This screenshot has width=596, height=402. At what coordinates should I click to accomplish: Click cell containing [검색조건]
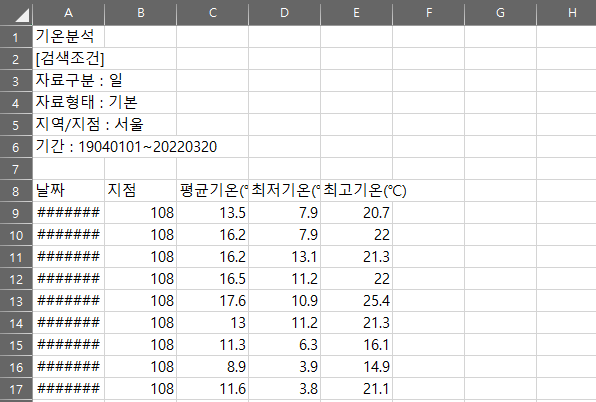(68, 59)
